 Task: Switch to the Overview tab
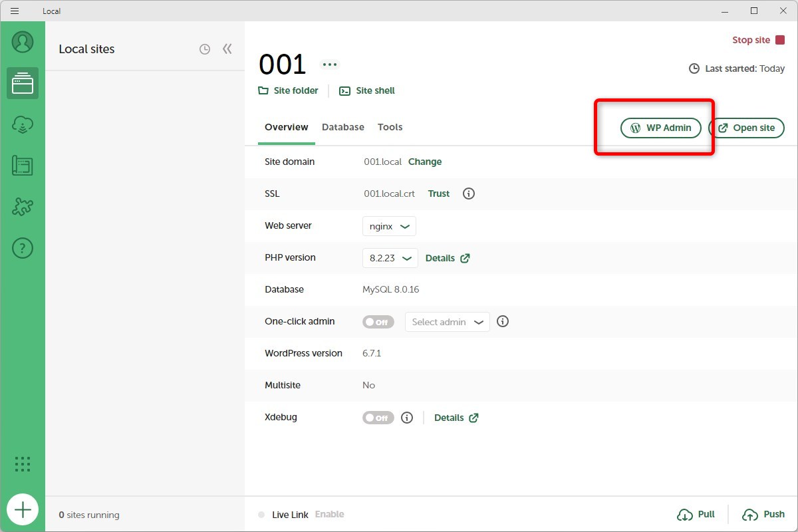click(287, 127)
